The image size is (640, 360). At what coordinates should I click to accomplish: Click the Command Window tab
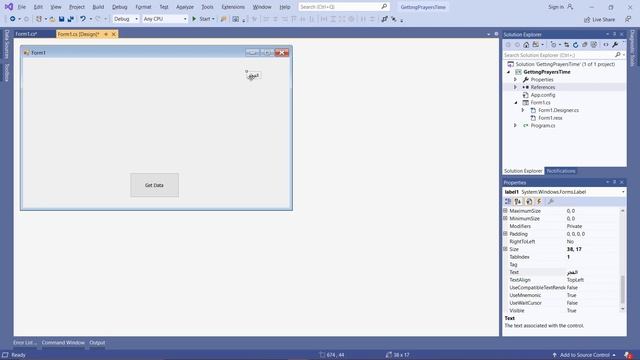63,343
